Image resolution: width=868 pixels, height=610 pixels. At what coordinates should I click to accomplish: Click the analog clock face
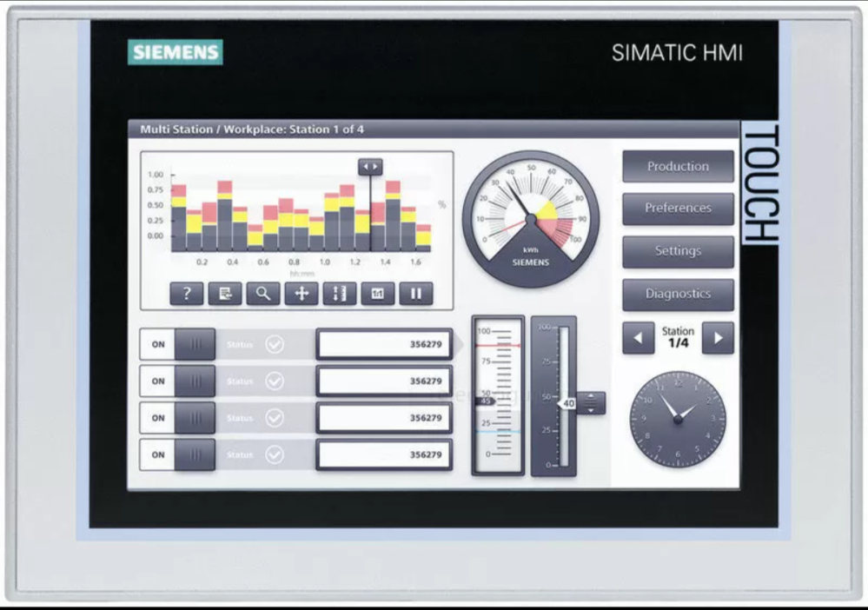click(x=677, y=420)
